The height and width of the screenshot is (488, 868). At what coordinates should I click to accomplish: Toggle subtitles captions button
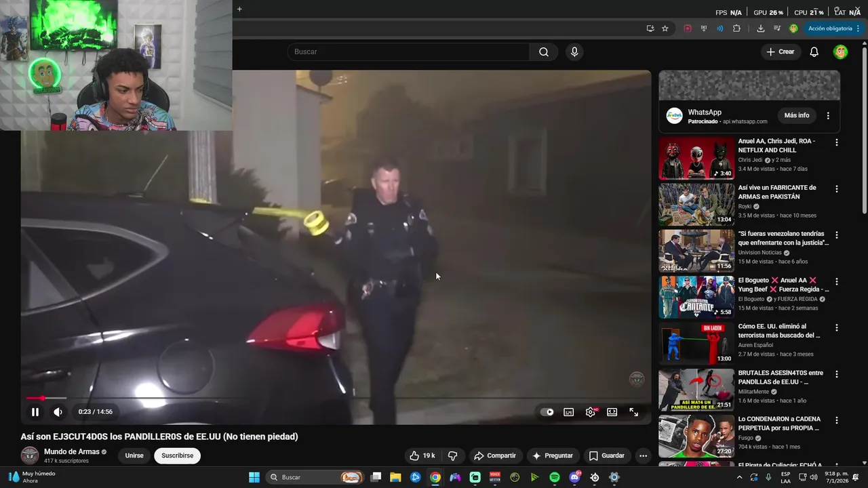[x=569, y=412]
